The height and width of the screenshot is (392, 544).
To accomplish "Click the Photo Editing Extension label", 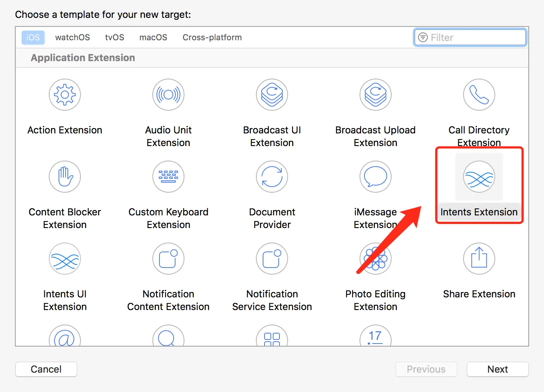I will click(376, 300).
